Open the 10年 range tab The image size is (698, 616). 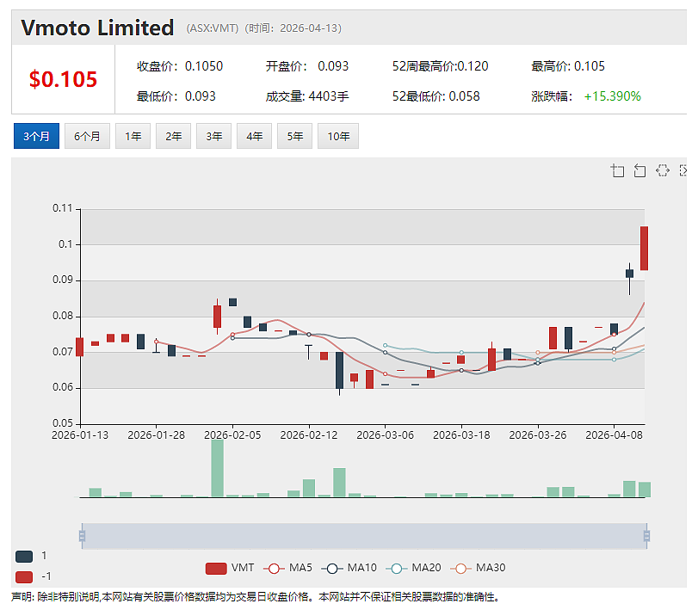pyautogui.click(x=338, y=136)
